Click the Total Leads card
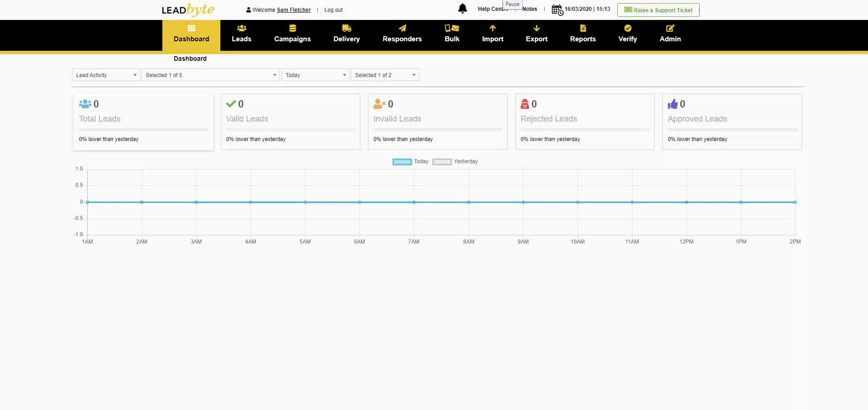 point(143,122)
